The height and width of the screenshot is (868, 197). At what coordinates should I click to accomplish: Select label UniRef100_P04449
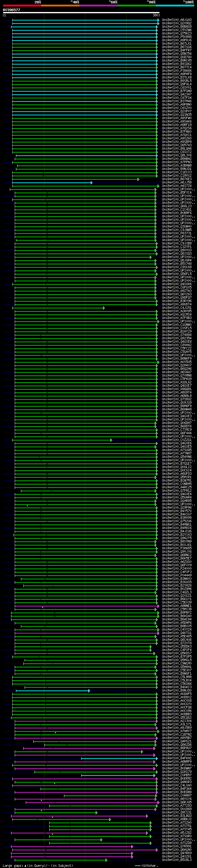click(177, 575)
